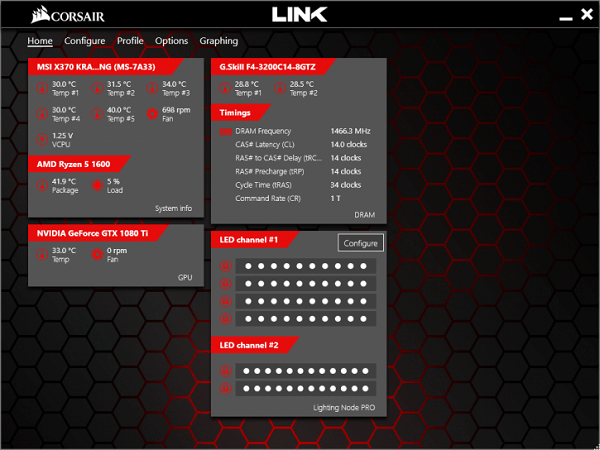Screen dimensions: 600x450
Task: Click the System info panel label
Action: click(x=173, y=209)
